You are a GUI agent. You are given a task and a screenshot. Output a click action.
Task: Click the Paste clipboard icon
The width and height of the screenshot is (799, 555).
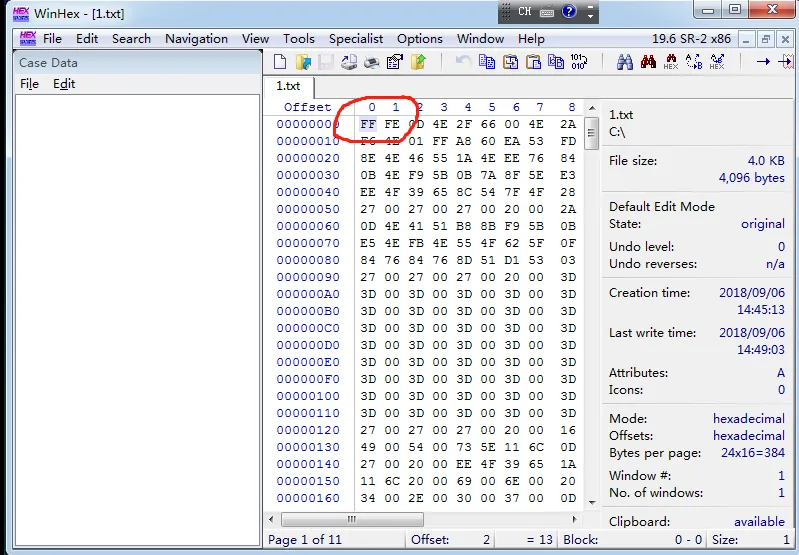click(533, 62)
